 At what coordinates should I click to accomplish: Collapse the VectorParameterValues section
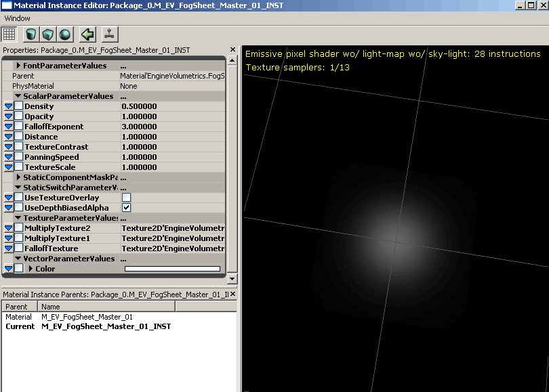coord(18,259)
